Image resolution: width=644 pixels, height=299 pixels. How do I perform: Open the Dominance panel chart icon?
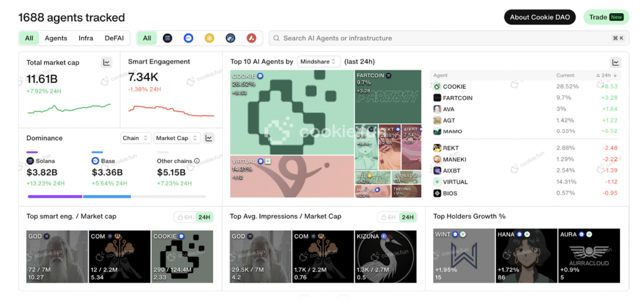(209, 138)
